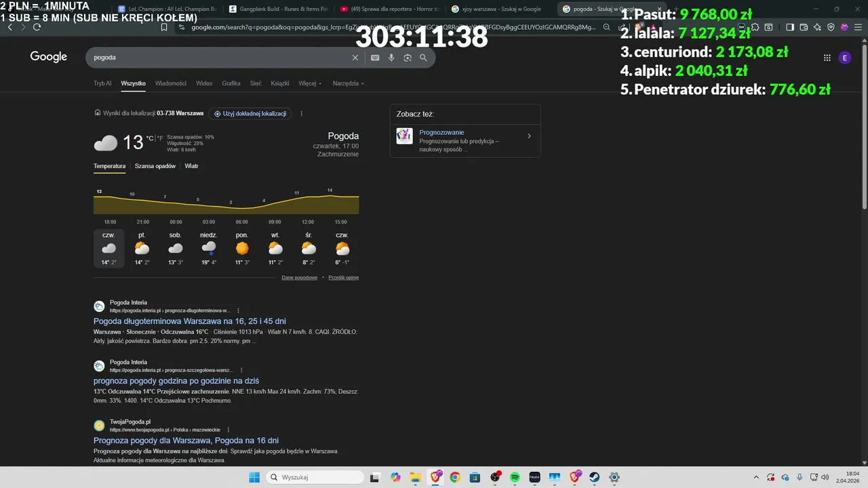The height and width of the screenshot is (488, 868).
Task: Open the browser extensions puzzle icon
Action: pos(753,27)
